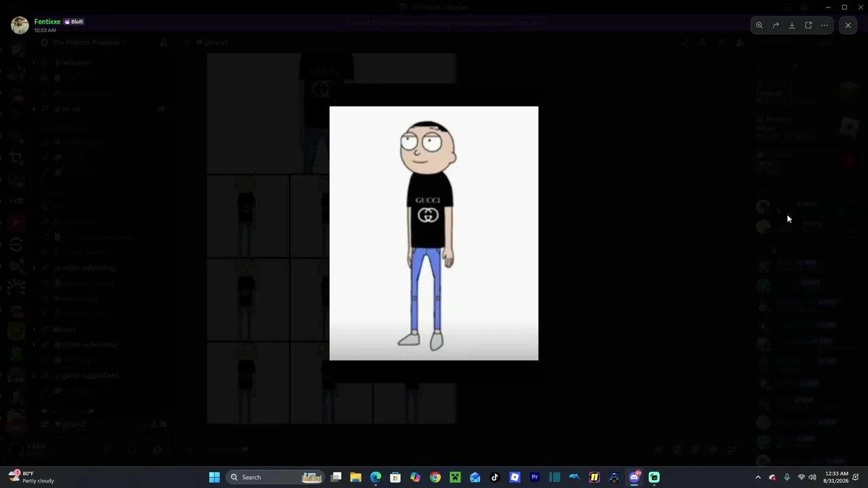Open the Windows Start menu

coord(214,477)
